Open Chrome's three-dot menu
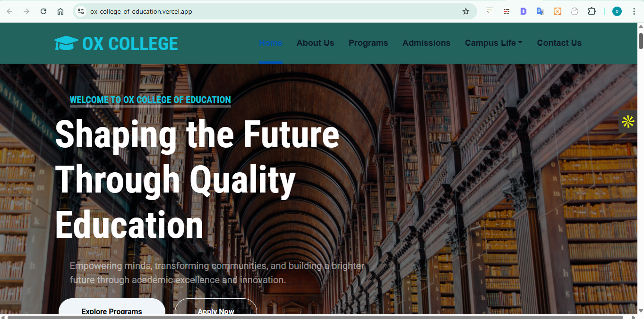 tap(634, 11)
